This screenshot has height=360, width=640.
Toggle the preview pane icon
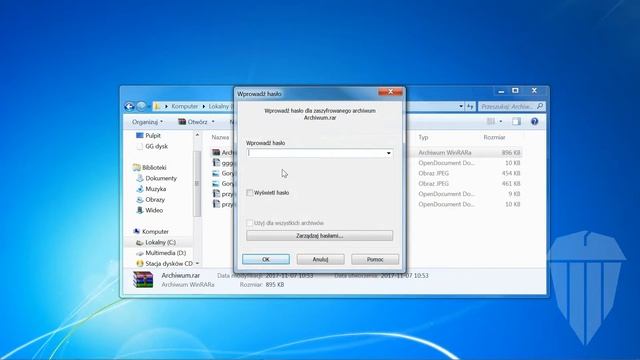tap(516, 121)
